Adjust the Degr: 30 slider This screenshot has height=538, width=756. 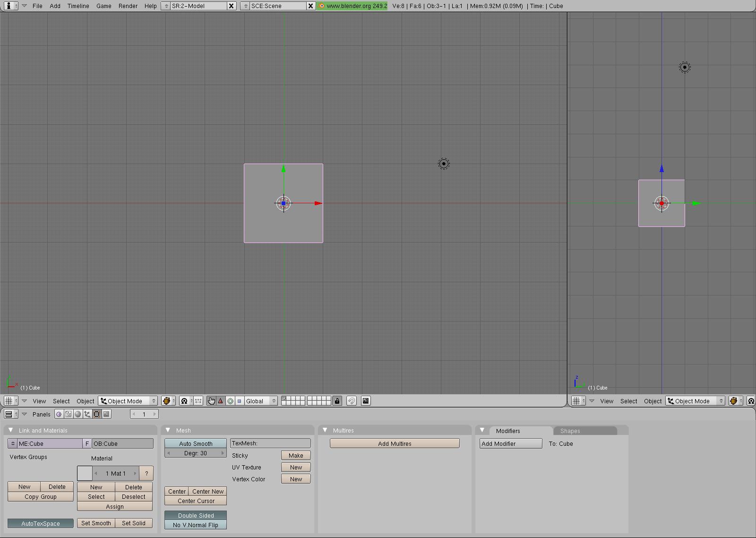coord(195,453)
